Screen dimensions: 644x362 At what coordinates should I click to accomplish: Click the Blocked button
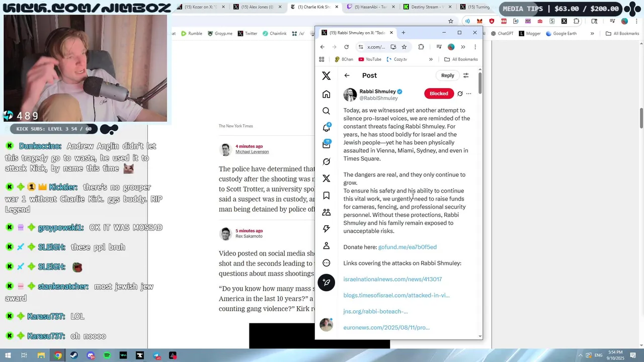click(439, 94)
